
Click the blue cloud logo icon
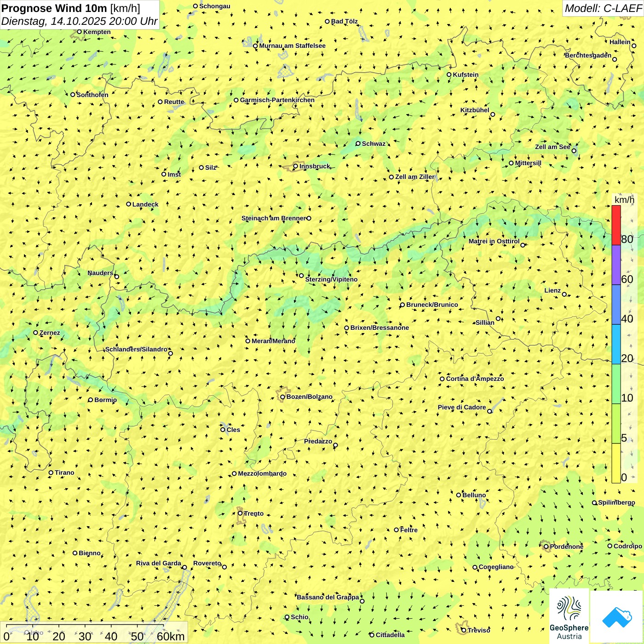pos(617,617)
